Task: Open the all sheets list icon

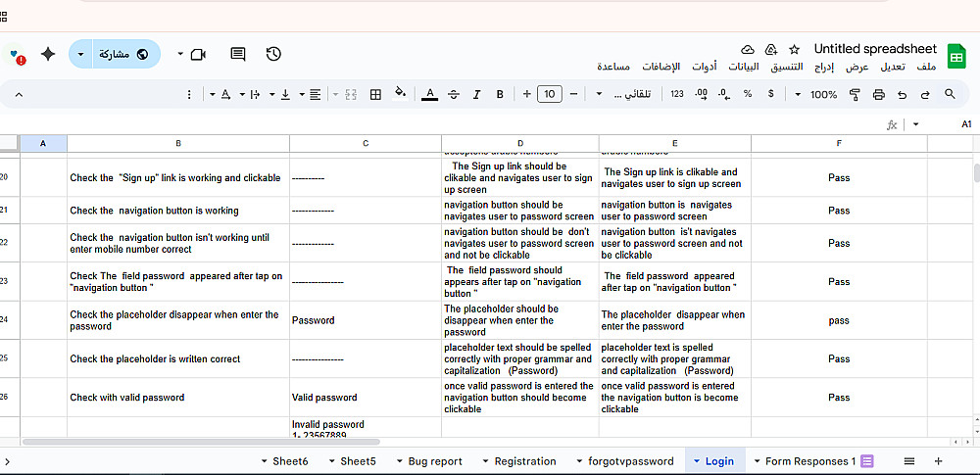Action: tap(909, 461)
